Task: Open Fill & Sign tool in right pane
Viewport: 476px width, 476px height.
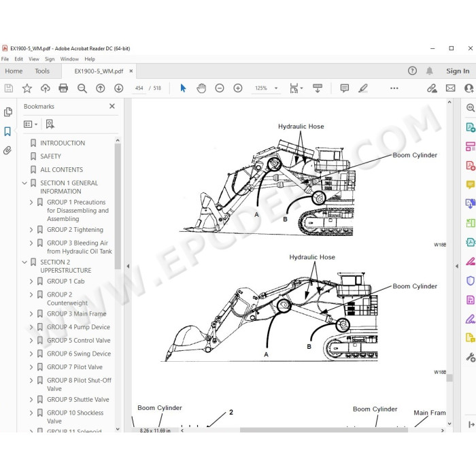Action: (471, 319)
